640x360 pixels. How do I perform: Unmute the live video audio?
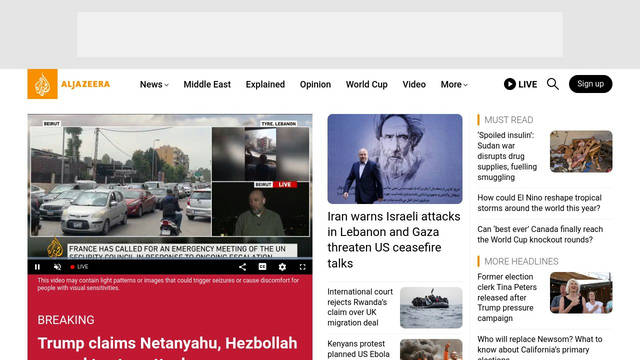pos(57,267)
